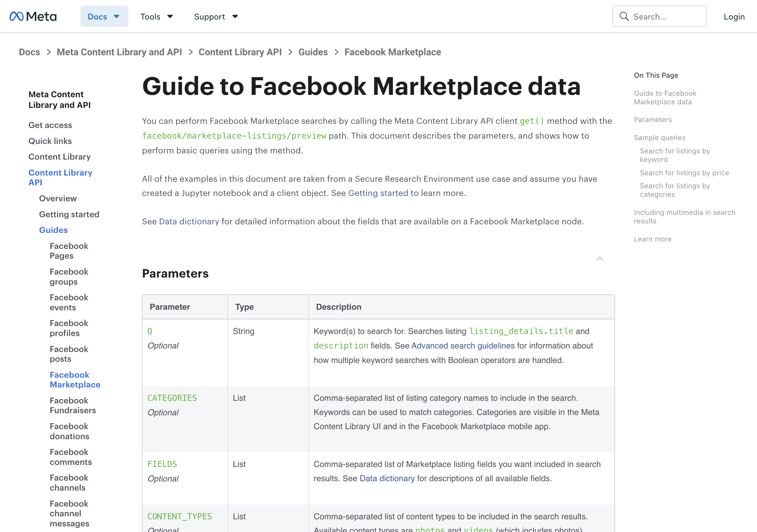Click Getting started link in paragraph
This screenshot has width=757, height=532.
coord(378,193)
